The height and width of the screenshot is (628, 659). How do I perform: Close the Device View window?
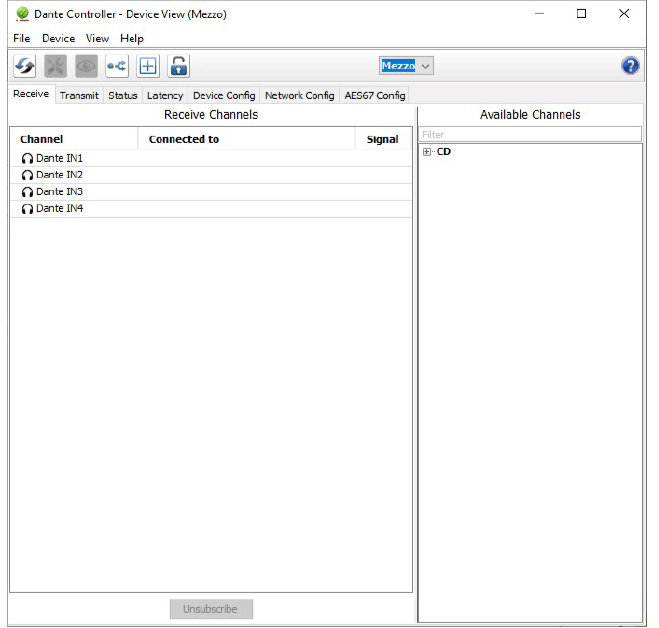click(x=624, y=14)
